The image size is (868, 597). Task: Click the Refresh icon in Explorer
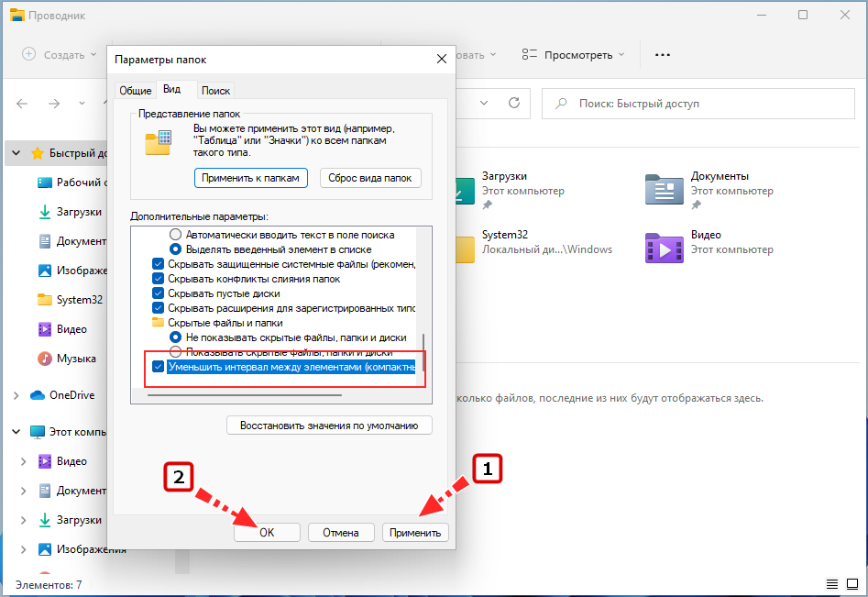point(514,103)
